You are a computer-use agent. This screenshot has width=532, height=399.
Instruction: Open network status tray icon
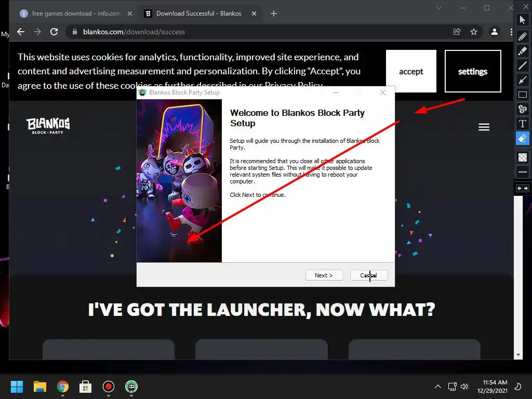tap(452, 387)
